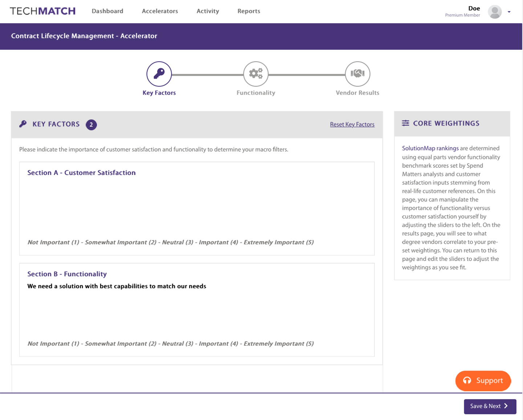Click the TechMatch logo
The image size is (523, 420).
click(42, 11)
